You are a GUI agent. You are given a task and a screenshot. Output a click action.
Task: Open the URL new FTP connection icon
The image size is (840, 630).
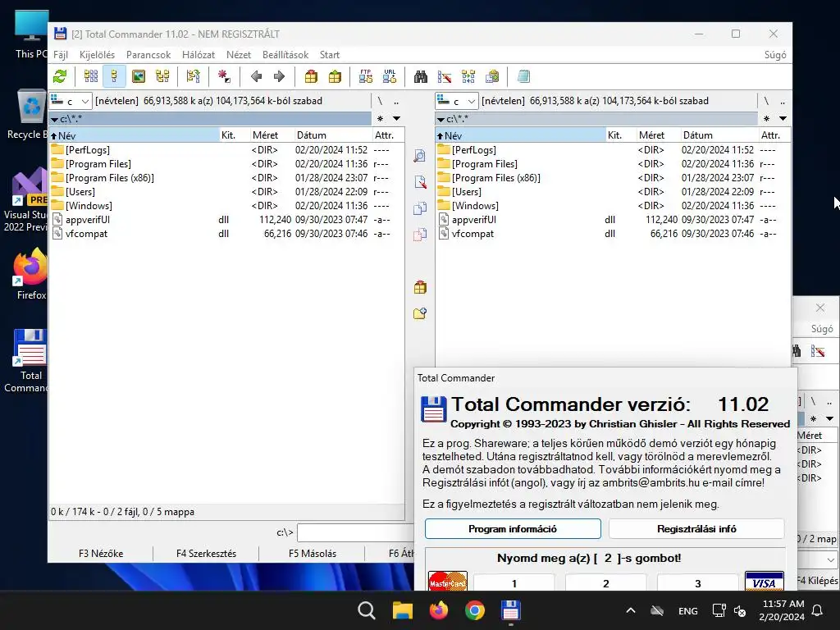click(390, 76)
